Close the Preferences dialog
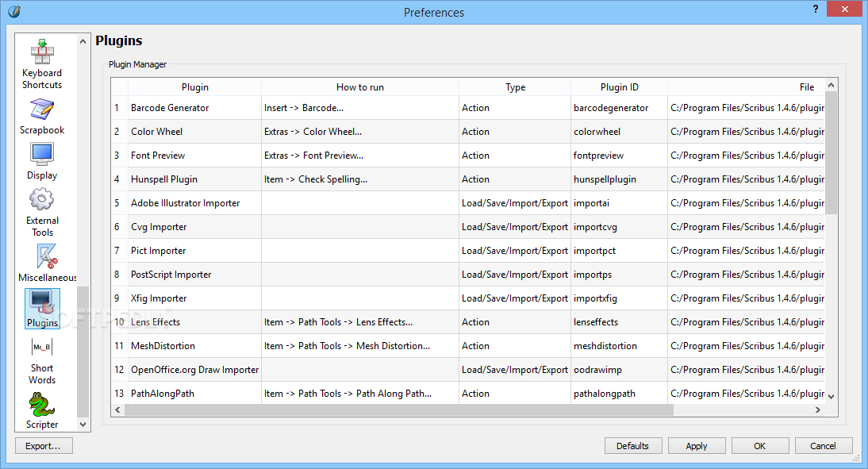Viewport: 868px width, 469px height. tap(845, 9)
